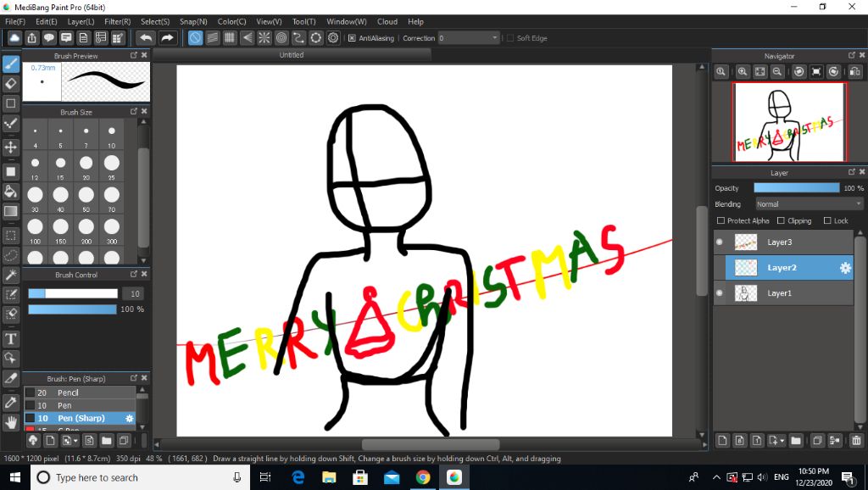Choose the Pencil brush
868x490 pixels.
click(80, 393)
